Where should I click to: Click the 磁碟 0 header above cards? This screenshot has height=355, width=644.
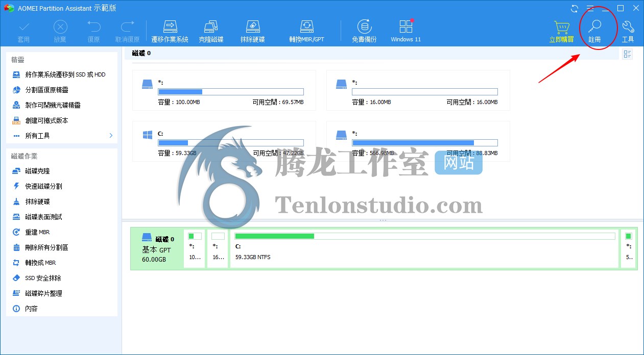[141, 53]
